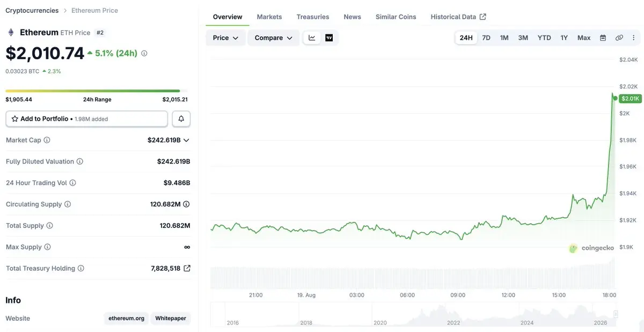Open the ethereum.org website link
Screen dimensions: 644x332
126,318
